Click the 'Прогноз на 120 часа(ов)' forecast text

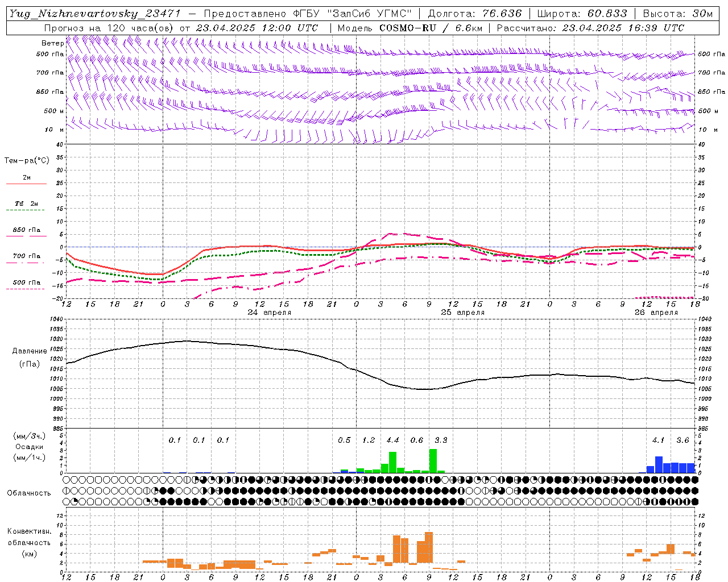pyautogui.click(x=110, y=28)
